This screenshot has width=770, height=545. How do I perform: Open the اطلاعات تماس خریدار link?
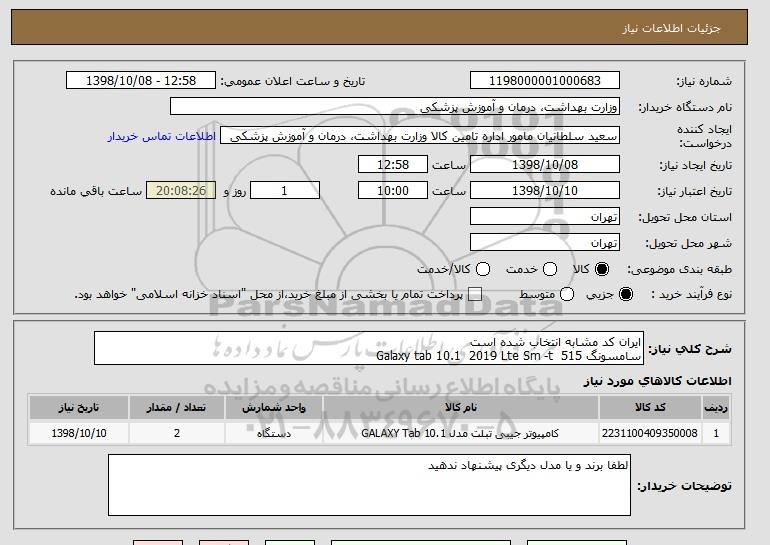pos(162,136)
